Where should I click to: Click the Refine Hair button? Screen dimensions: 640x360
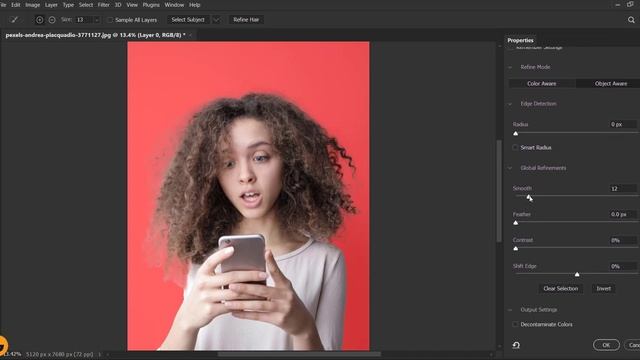(x=246, y=20)
